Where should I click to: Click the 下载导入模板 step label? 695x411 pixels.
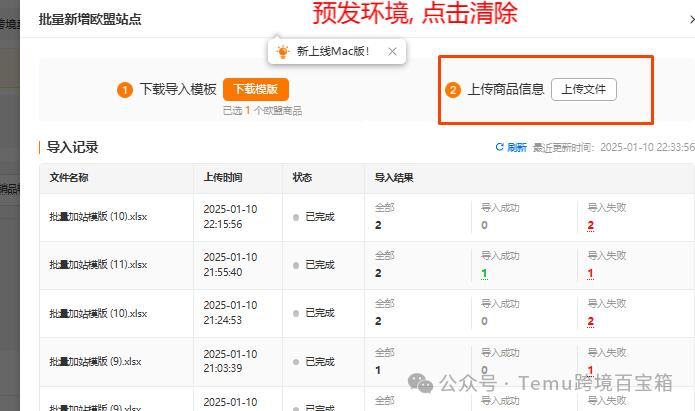tap(178, 90)
